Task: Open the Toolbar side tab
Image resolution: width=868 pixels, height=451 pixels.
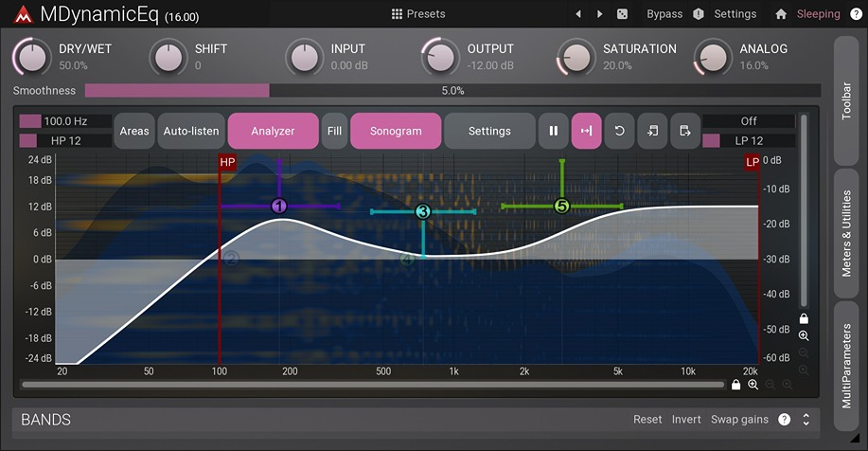Action: pyautogui.click(x=847, y=100)
